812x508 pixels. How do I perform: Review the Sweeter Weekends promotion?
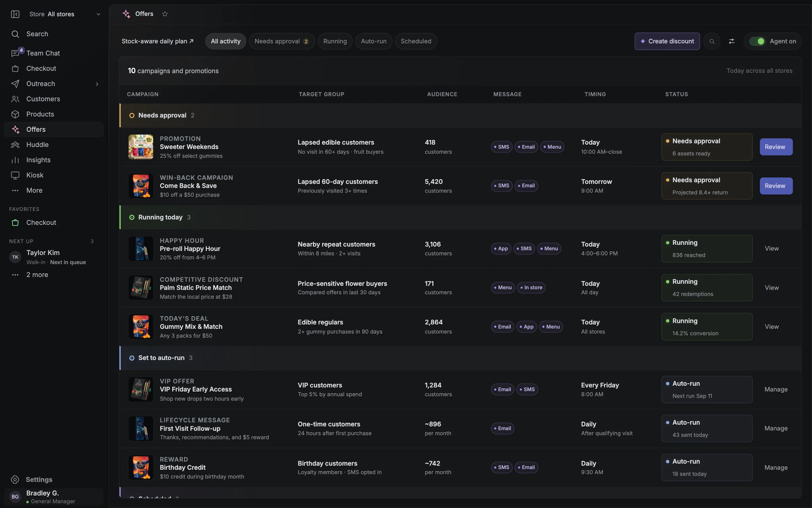(x=776, y=147)
